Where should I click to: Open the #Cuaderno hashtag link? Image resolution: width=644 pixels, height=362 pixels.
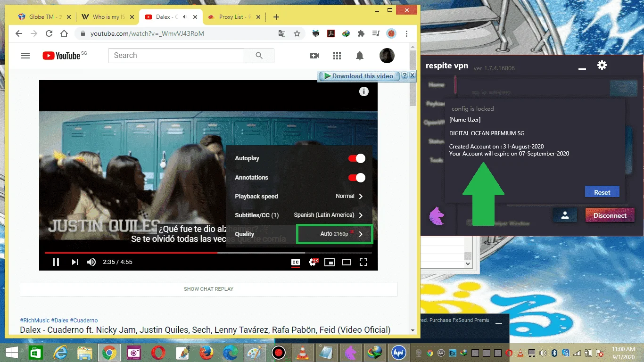[84, 321]
